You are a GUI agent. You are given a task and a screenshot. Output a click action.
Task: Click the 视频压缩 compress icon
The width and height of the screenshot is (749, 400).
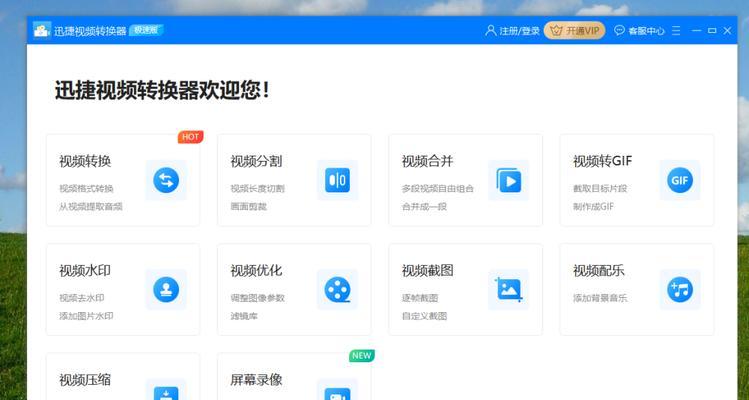(x=166, y=393)
